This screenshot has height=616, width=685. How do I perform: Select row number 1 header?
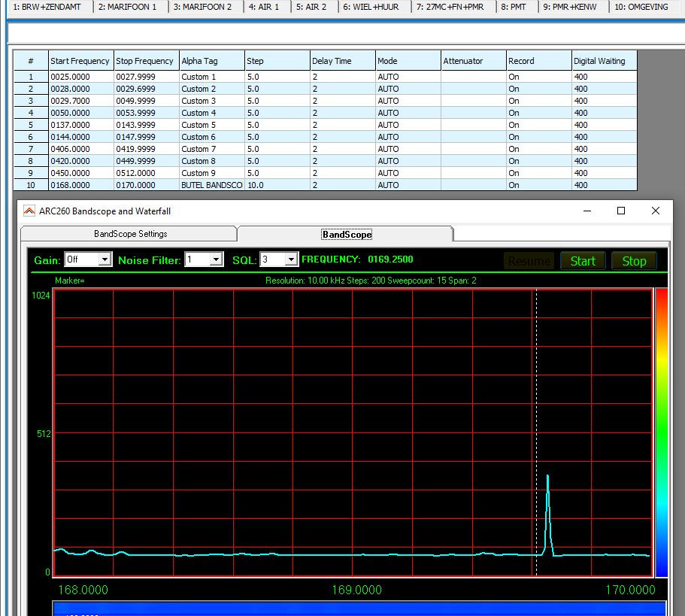pos(31,77)
